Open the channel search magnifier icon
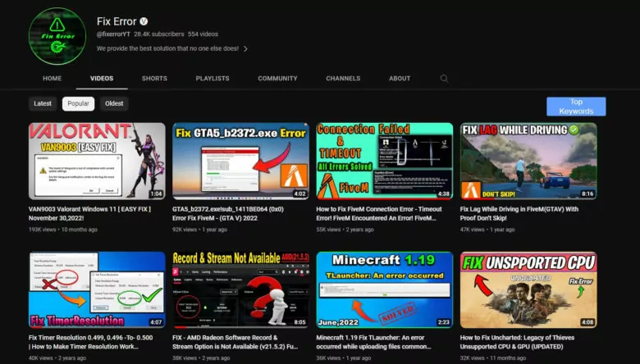Viewport: 640px width, 364px height. pyautogui.click(x=444, y=78)
